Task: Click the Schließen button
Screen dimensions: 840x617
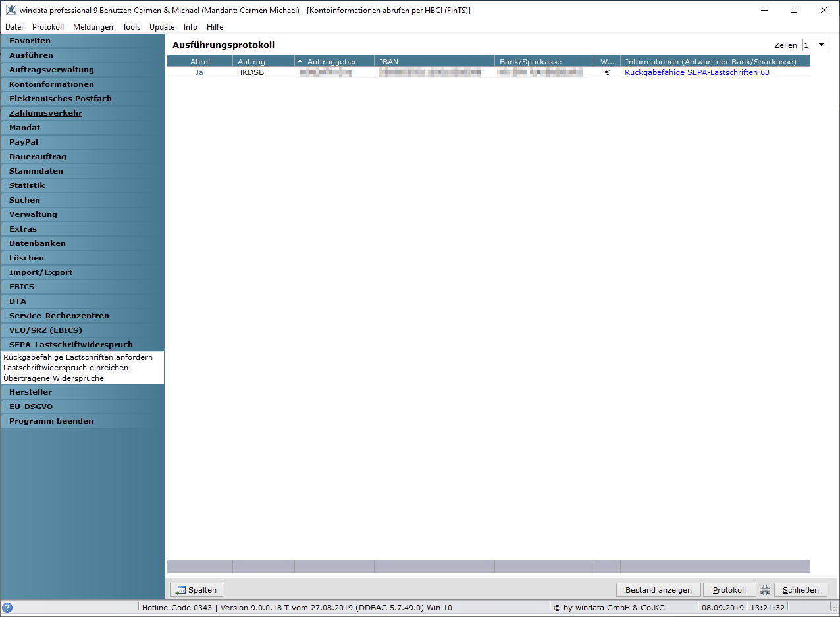Action: [x=801, y=590]
